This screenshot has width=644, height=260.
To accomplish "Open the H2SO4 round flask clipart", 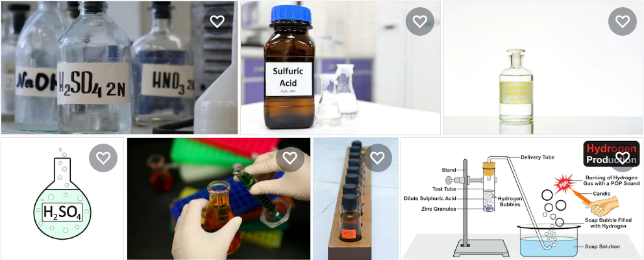I will (x=62, y=199).
